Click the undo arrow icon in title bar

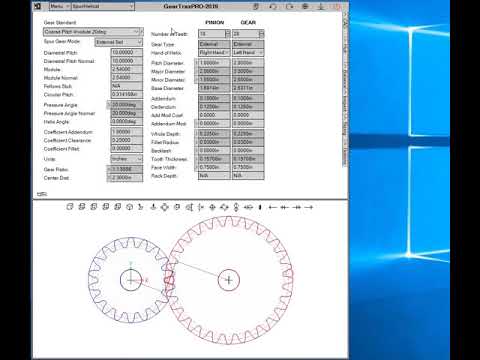pos(273,6)
